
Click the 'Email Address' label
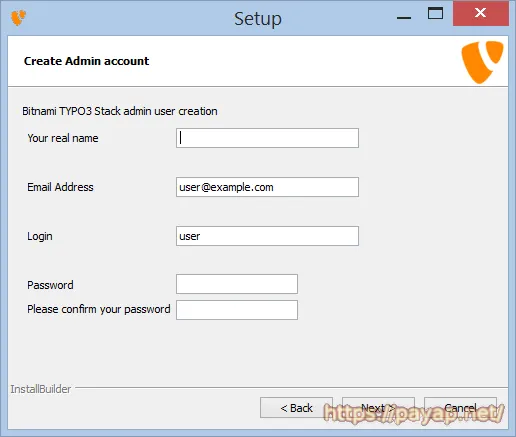pos(60,187)
